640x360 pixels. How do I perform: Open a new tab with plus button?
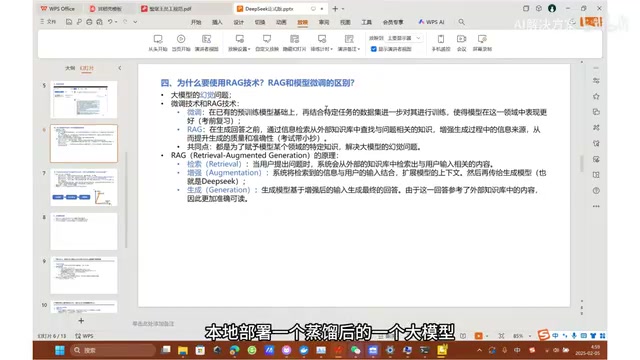pyautogui.click(x=335, y=8)
